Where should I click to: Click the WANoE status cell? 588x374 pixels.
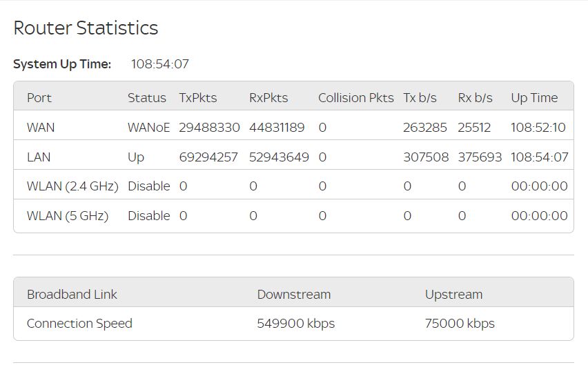[148, 128]
